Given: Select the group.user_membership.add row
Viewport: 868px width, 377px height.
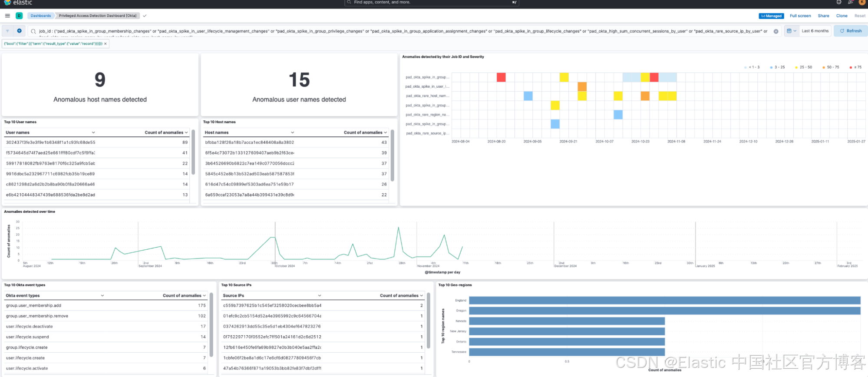Looking at the screenshot, I should pyautogui.click(x=106, y=305).
